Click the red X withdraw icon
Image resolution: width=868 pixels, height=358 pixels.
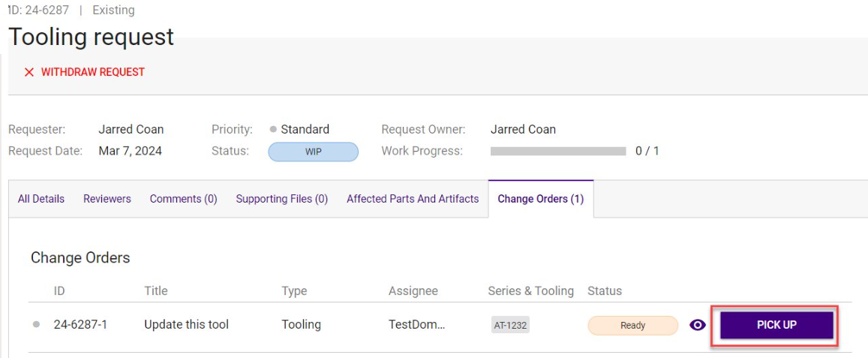pyautogui.click(x=29, y=72)
